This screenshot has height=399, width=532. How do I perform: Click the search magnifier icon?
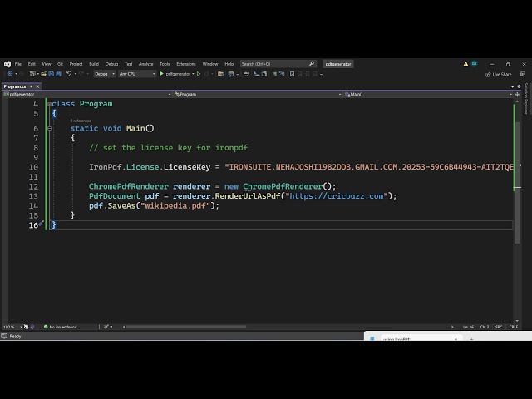(312, 64)
